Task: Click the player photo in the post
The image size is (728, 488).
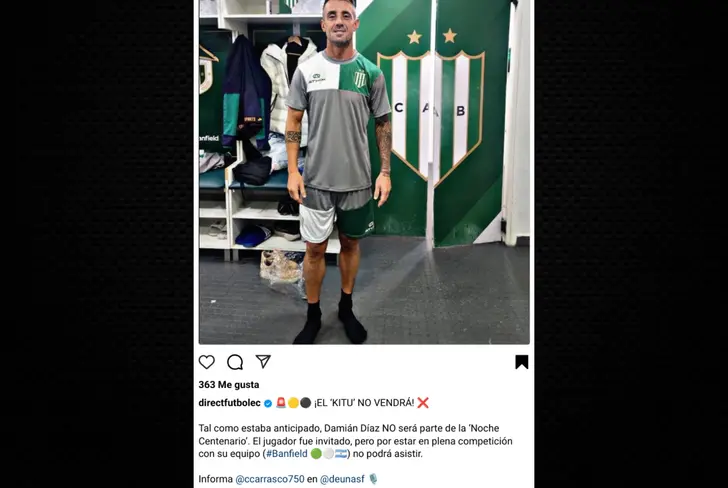Action: (364, 172)
